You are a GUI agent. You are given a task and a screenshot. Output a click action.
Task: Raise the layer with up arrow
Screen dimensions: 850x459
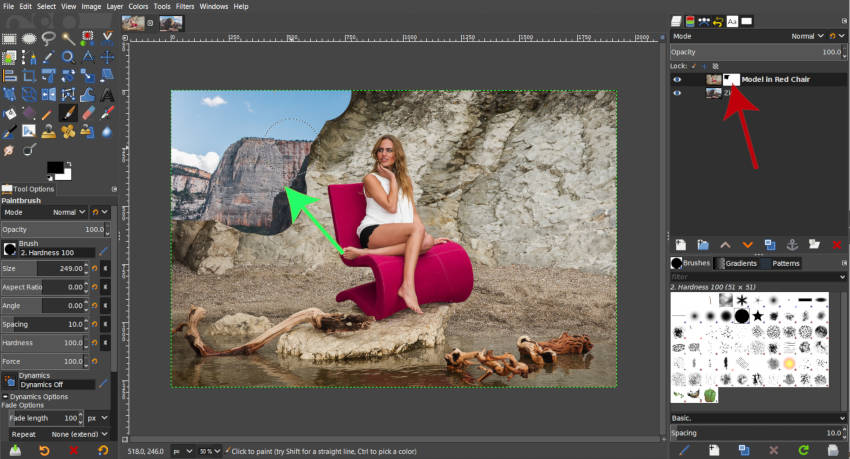[x=725, y=245]
